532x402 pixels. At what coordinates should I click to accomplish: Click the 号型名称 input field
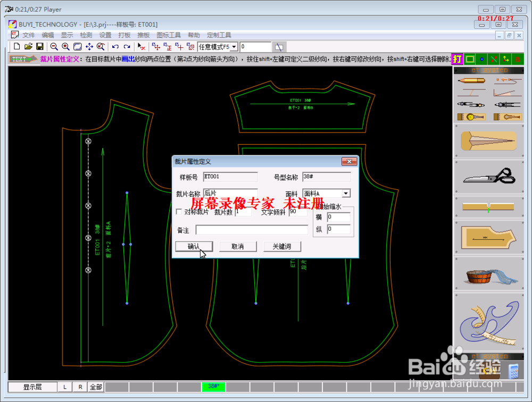[x=327, y=177]
